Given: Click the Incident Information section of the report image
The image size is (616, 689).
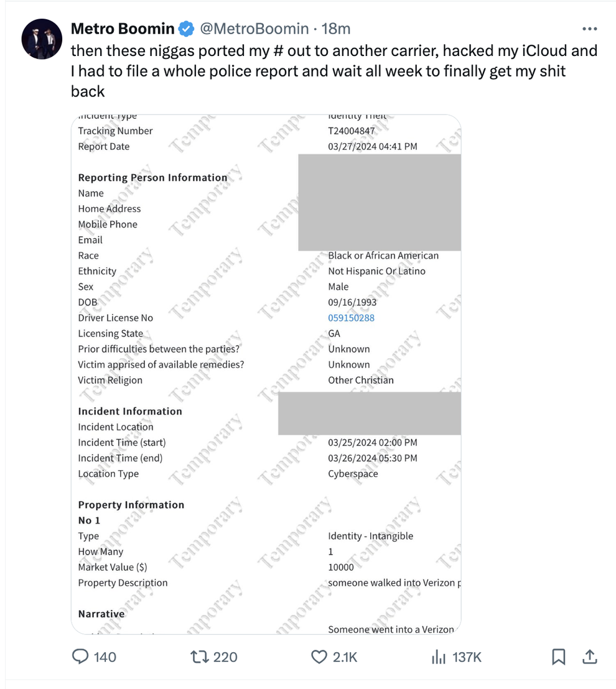Looking at the screenshot, I should [x=130, y=411].
